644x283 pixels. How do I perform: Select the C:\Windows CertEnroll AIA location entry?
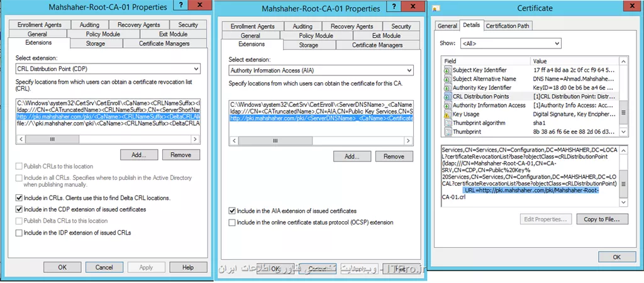(x=321, y=106)
